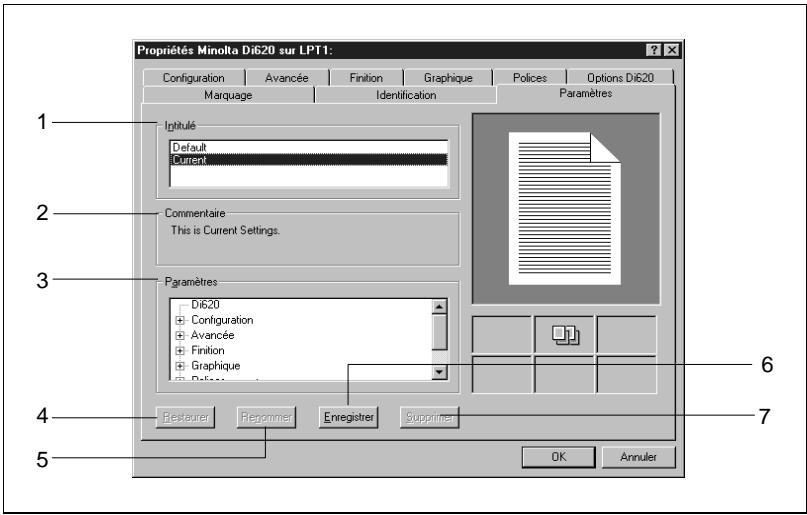Click the parameters tree scroll up arrow

click(439, 307)
